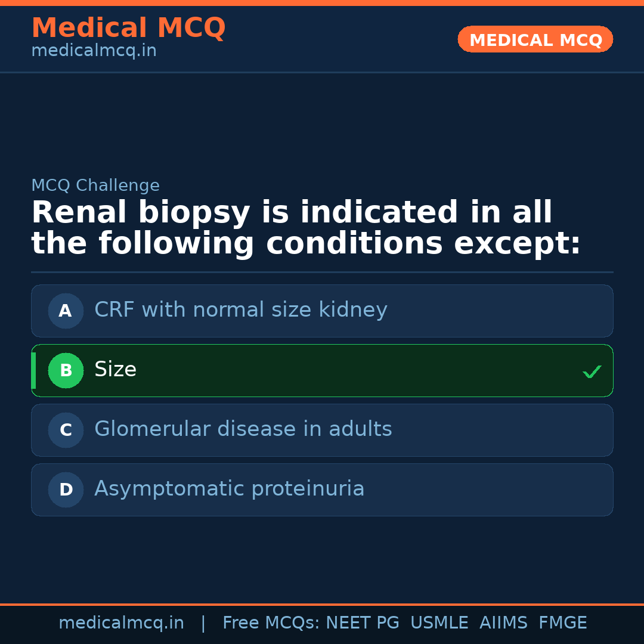Visit medicalmcq.in link under header title
Viewport: 644px width, 644px height.
pos(94,51)
